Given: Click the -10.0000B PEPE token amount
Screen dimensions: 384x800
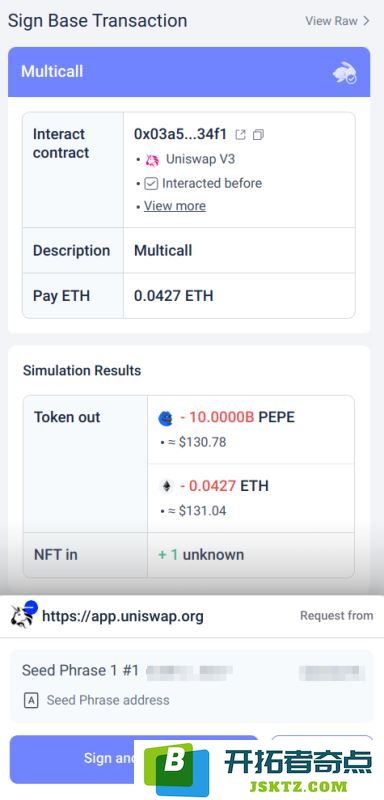Looking at the screenshot, I should (237, 417).
